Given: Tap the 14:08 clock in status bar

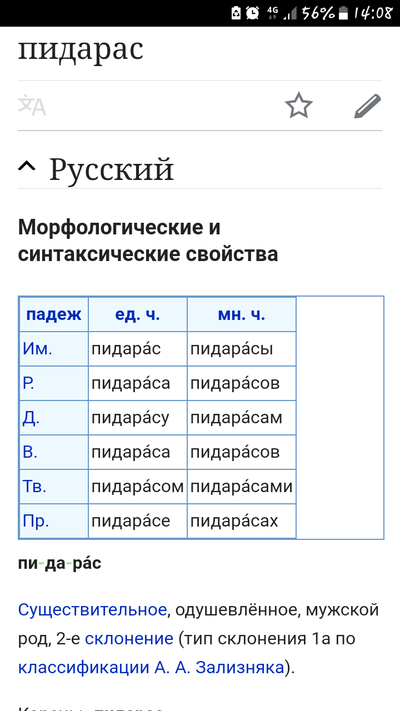Looking at the screenshot, I should 372,13.
